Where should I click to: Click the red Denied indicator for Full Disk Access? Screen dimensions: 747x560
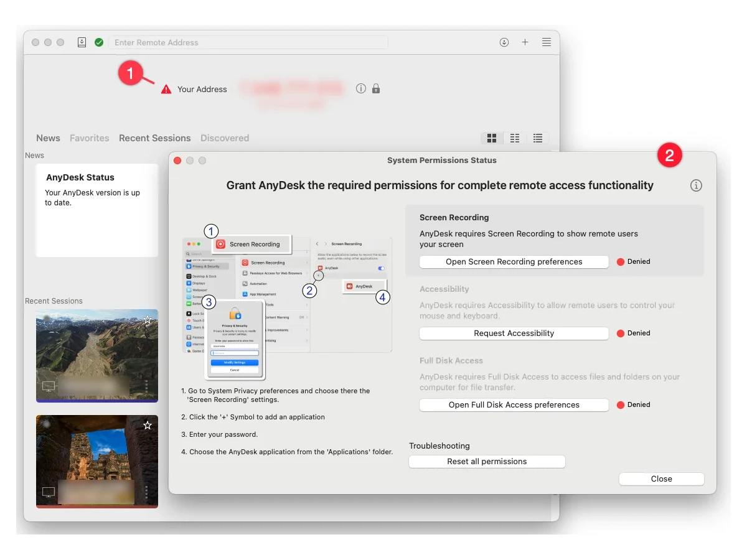[x=620, y=405]
